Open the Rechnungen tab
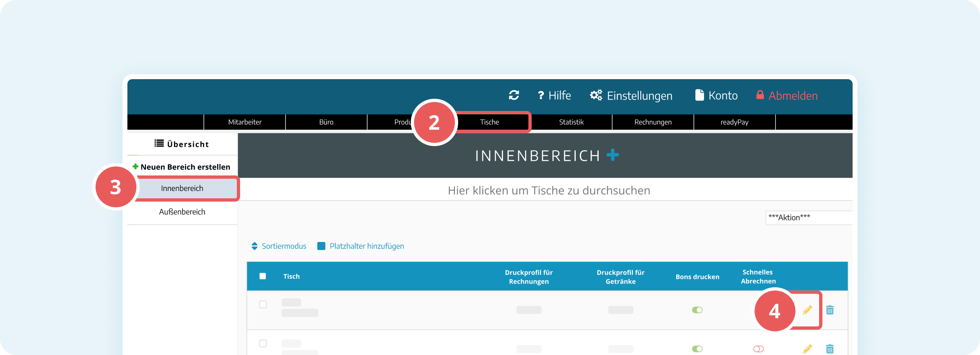 [653, 122]
